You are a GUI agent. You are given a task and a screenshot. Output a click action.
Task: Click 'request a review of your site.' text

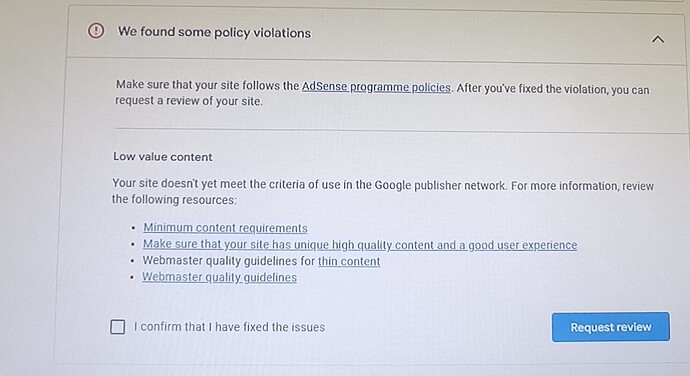[x=189, y=101]
